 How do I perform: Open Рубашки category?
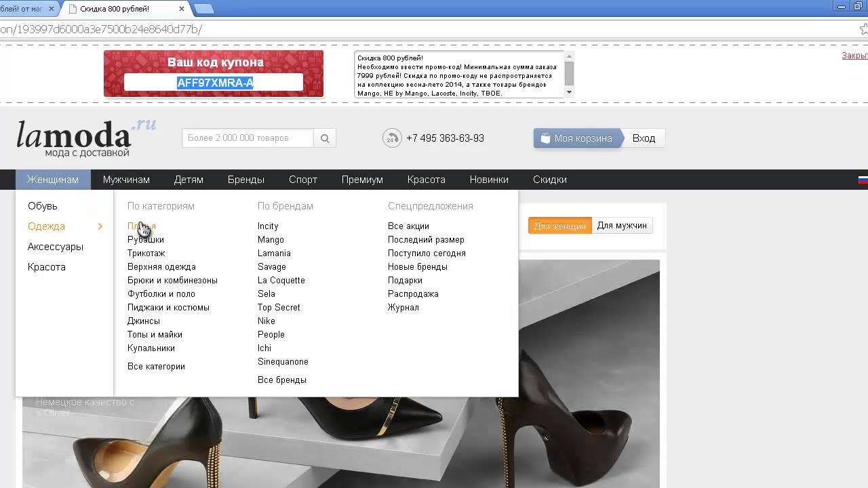point(146,240)
